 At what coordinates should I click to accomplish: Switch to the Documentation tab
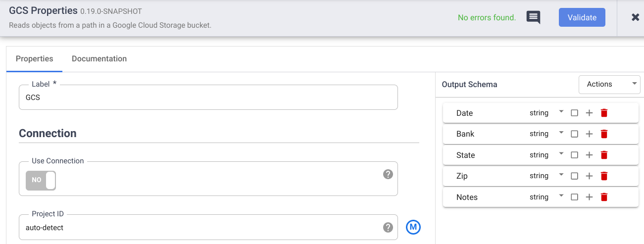click(99, 58)
